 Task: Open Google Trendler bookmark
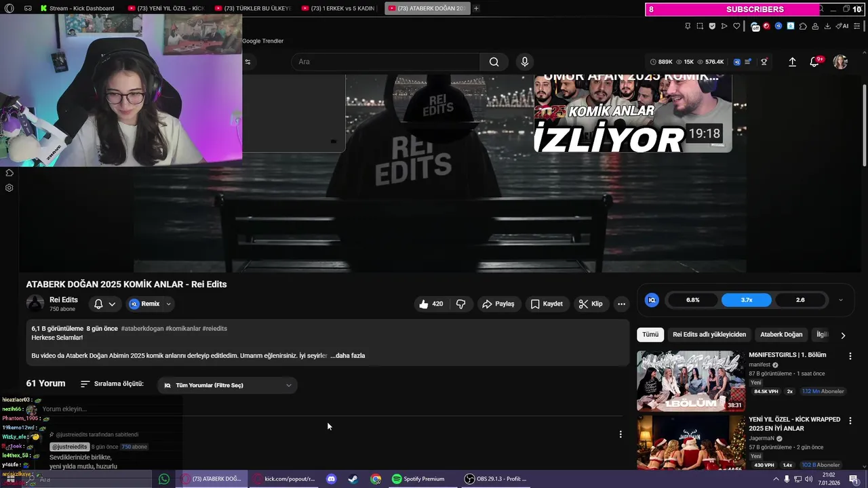(x=263, y=41)
